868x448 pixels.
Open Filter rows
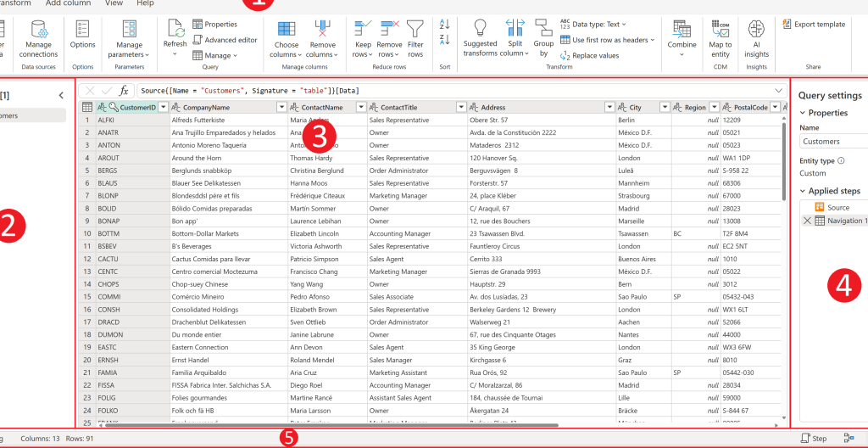415,39
